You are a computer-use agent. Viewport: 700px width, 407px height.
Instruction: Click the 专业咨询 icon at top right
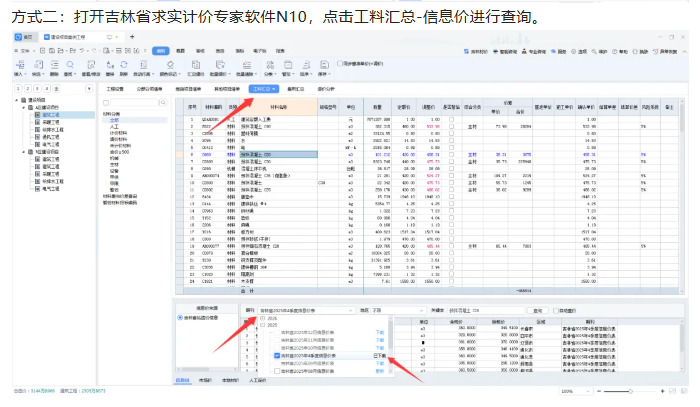pos(524,51)
